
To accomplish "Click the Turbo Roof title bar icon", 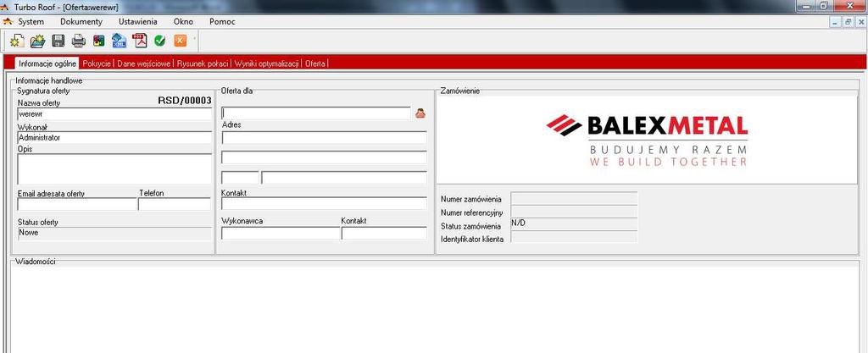I will click(x=5, y=7).
